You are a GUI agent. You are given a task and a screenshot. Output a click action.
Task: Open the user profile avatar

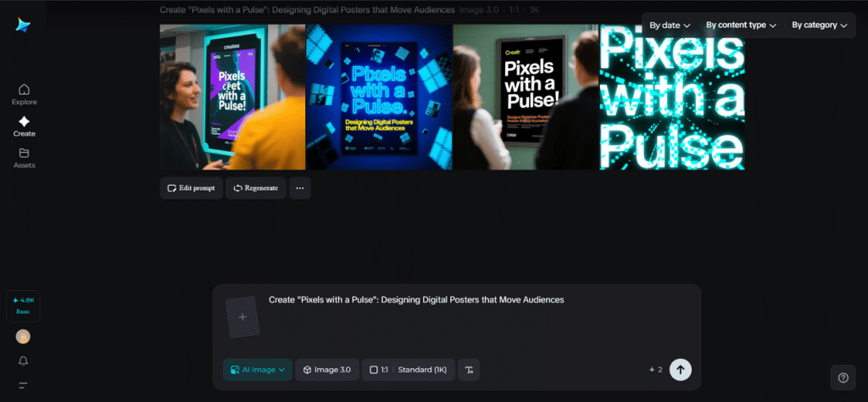[x=23, y=336]
